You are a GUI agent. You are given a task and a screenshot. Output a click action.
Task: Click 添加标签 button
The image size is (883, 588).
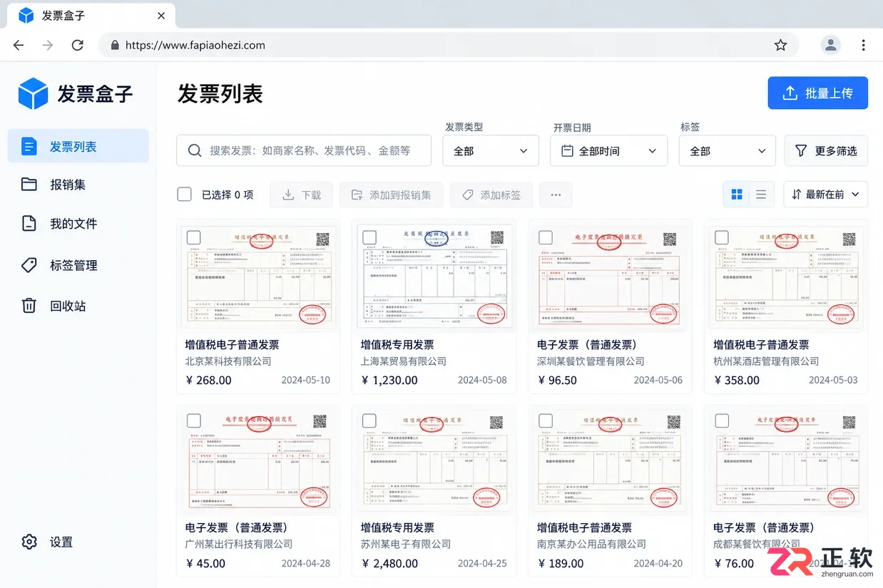click(491, 195)
